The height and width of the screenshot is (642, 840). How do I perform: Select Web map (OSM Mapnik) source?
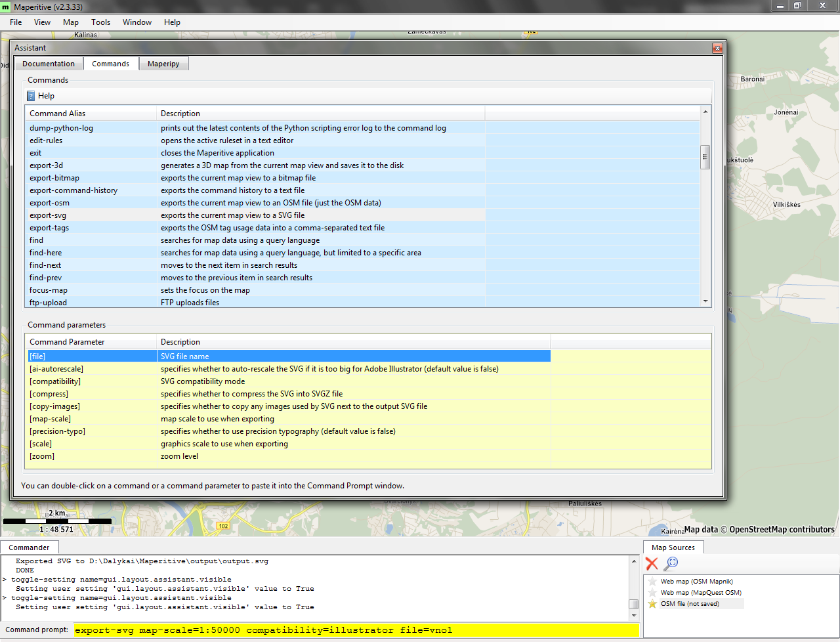pyautogui.click(x=696, y=582)
